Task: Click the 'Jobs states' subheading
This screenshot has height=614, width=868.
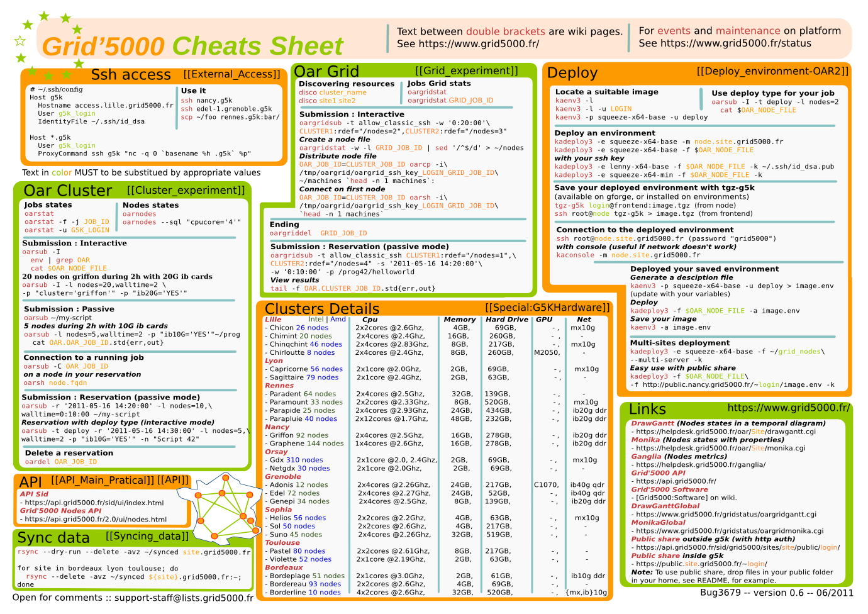Action: point(48,205)
